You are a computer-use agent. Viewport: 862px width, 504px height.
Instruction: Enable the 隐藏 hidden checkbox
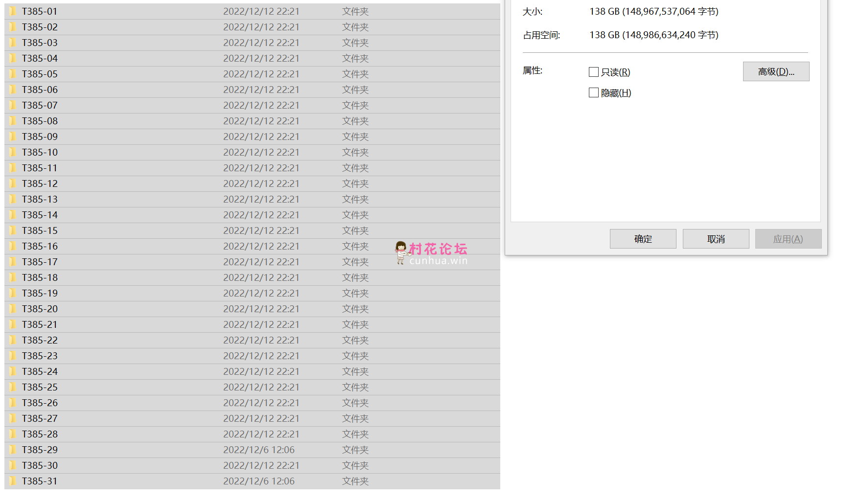593,92
